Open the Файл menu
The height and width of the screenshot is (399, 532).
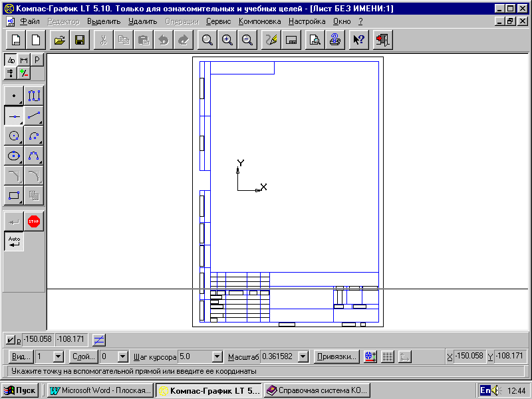click(29, 21)
